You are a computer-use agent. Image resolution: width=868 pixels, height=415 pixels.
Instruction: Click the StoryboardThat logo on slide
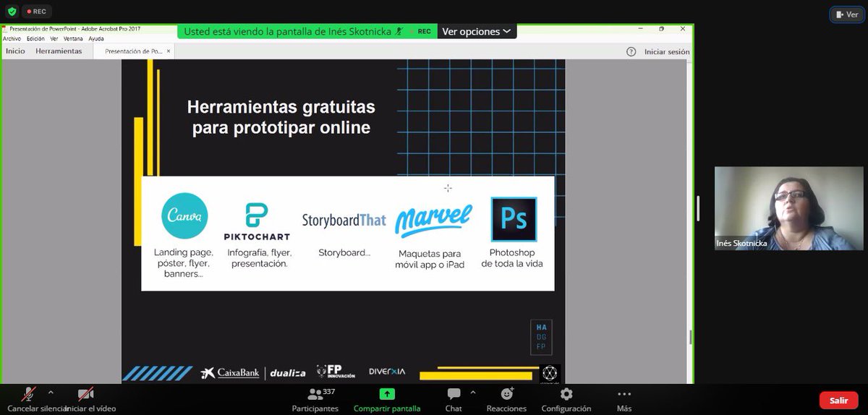click(344, 220)
